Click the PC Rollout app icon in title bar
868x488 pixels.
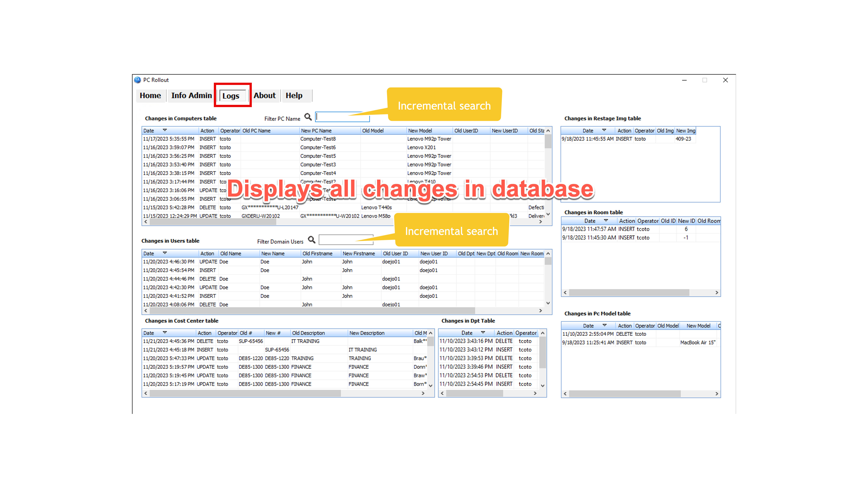click(x=137, y=80)
